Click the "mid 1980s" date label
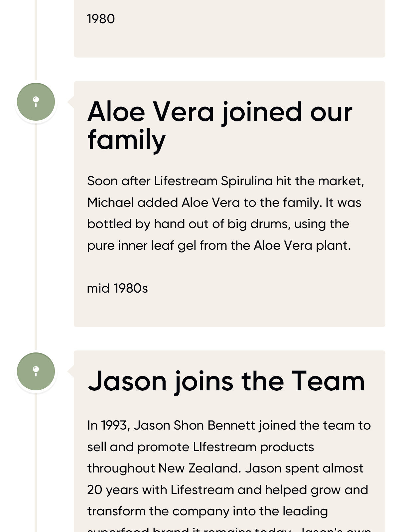 [117, 288]
